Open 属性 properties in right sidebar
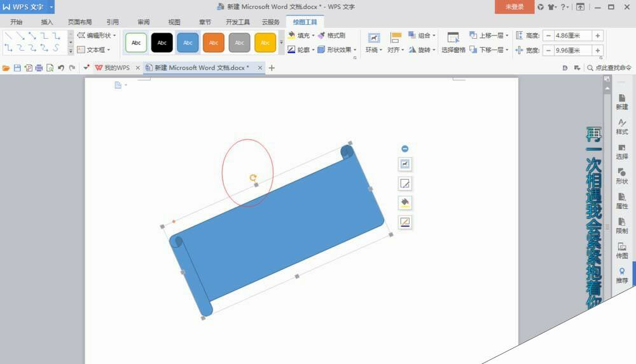The image size is (636, 364). point(622,201)
